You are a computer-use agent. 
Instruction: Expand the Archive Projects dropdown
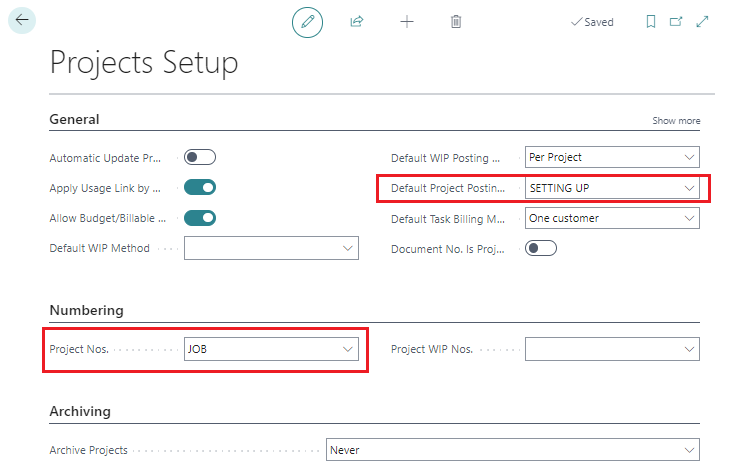pyautogui.click(x=688, y=450)
